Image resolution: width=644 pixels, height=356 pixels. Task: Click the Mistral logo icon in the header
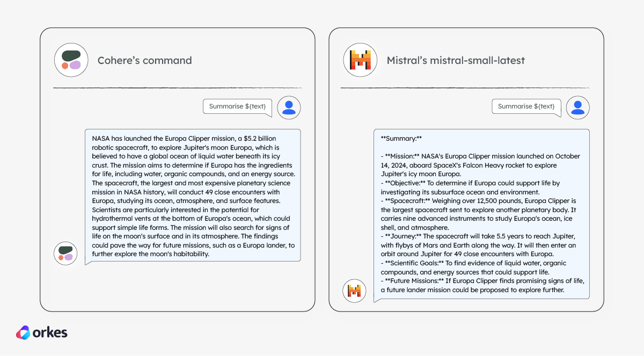[360, 60]
